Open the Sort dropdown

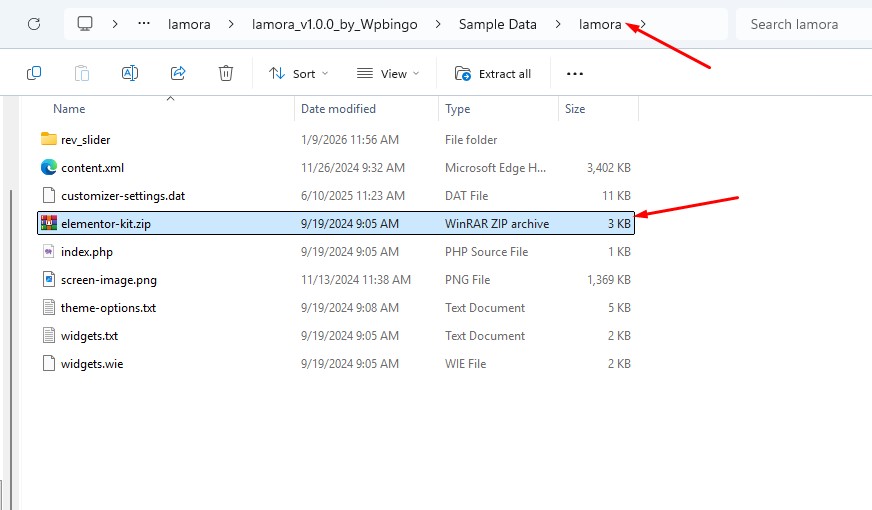tap(299, 73)
